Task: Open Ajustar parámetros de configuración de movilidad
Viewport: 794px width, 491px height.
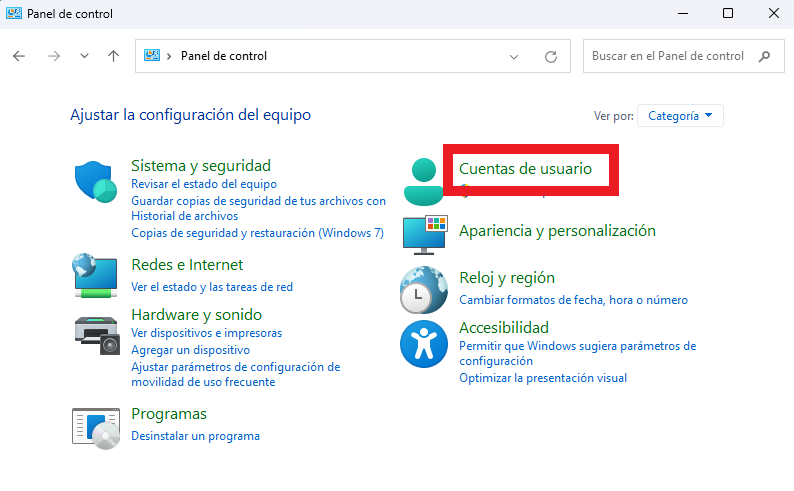Action: [235, 375]
